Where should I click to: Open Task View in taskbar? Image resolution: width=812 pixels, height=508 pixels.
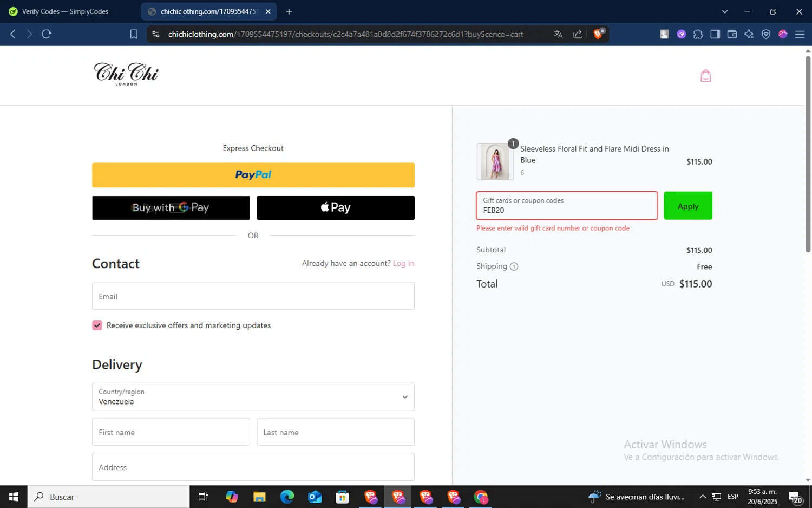click(x=203, y=497)
